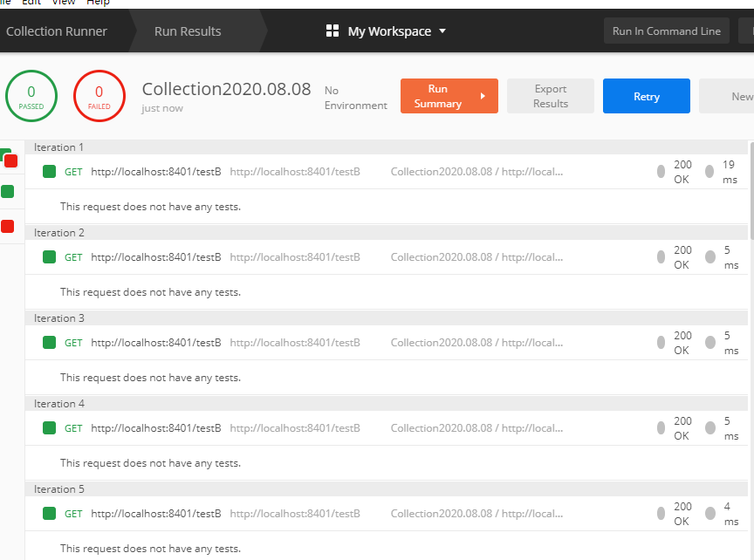Click 'just now' timestamp

162,109
